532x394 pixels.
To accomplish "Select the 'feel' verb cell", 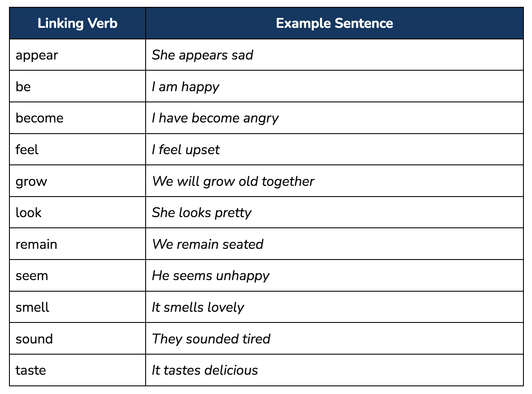I will (78, 149).
